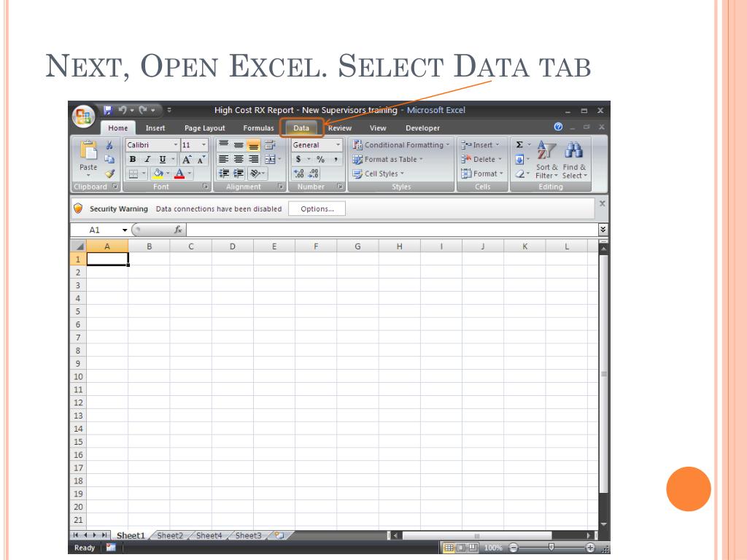Screen dimensions: 747x560
Task: Toggle Wrap Text
Action: pos(270,145)
